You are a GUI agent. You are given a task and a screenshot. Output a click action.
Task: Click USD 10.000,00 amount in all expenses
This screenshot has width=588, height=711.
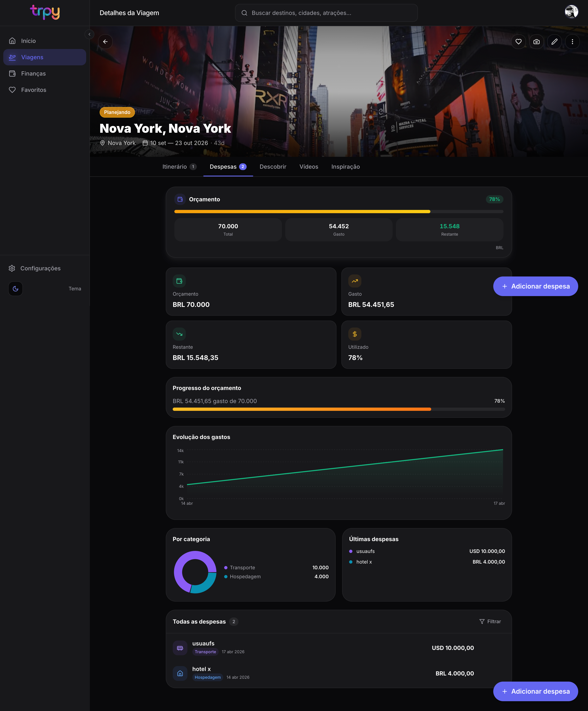[453, 648]
